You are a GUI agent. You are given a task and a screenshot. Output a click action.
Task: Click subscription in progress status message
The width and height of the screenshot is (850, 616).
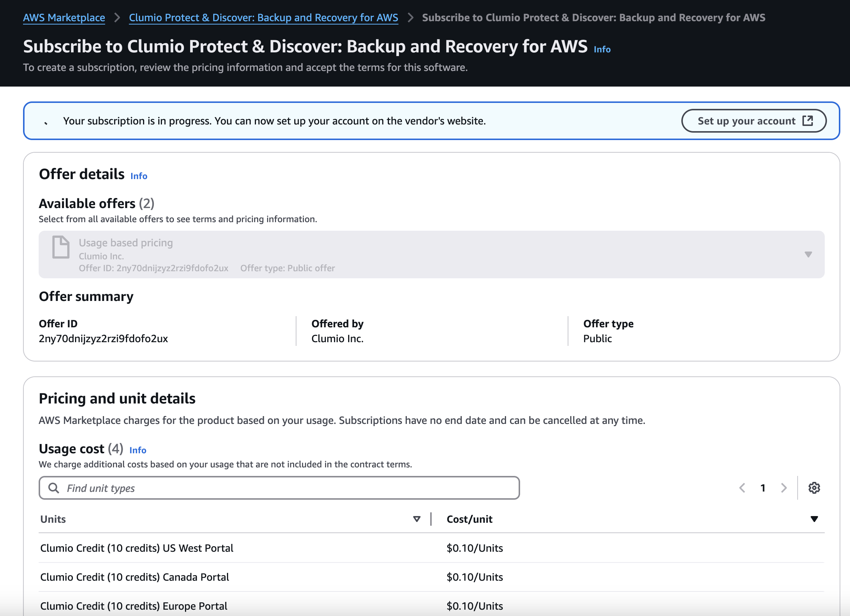pyautogui.click(x=274, y=121)
